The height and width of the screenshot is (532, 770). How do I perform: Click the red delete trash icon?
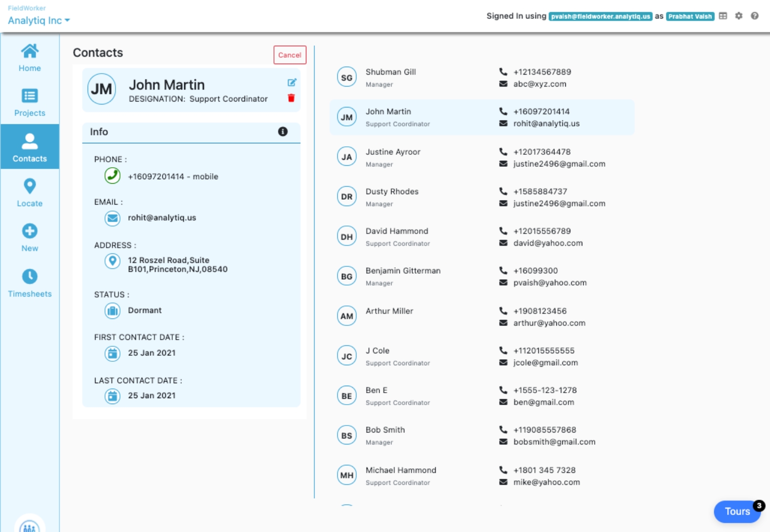click(291, 98)
